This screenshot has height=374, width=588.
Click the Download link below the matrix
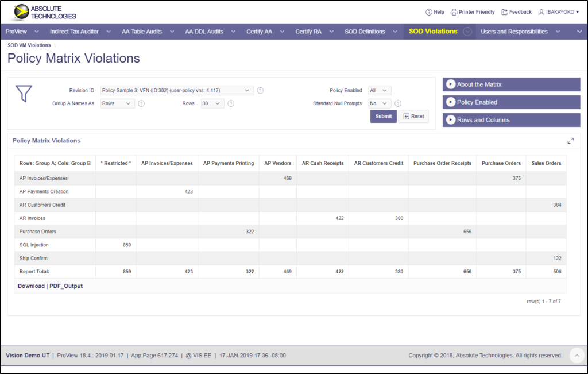tap(30, 286)
